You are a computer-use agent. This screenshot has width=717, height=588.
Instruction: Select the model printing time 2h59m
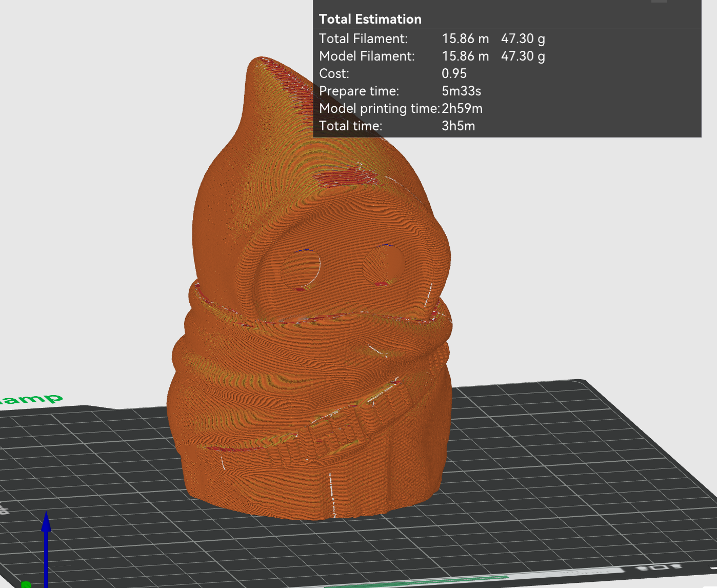pyautogui.click(x=462, y=108)
